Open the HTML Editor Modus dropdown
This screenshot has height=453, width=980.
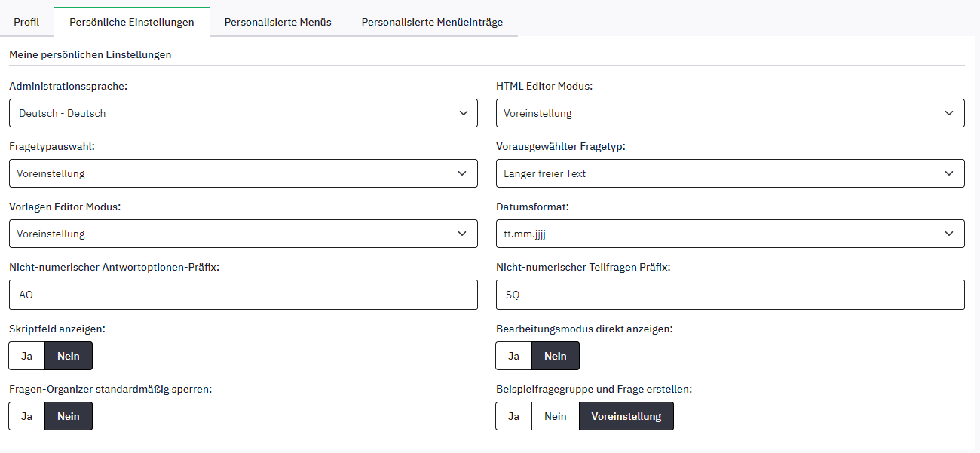click(x=730, y=113)
